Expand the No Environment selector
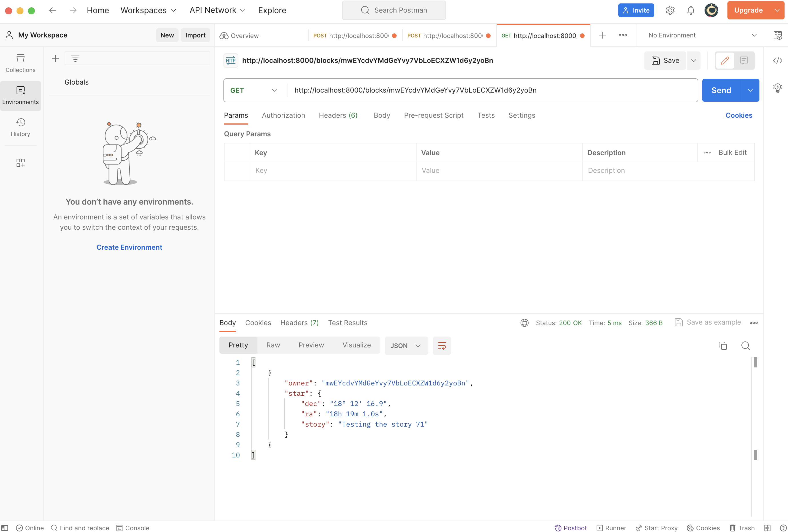 click(x=702, y=35)
